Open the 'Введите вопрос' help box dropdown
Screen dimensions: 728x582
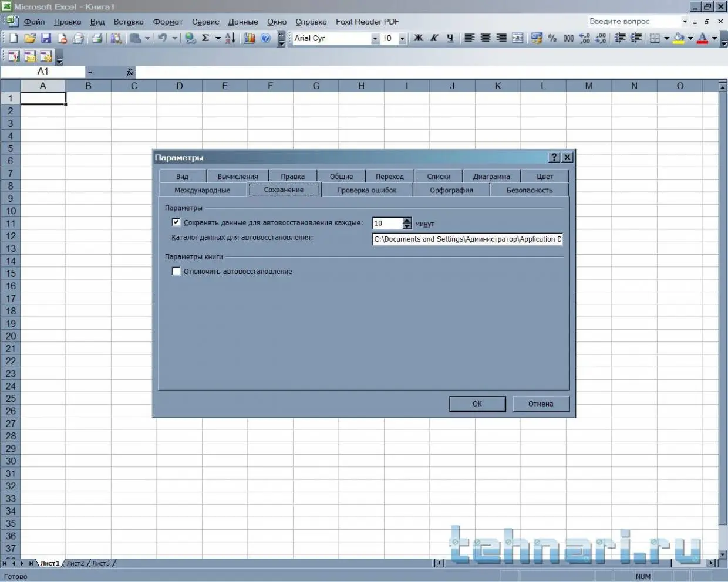pos(685,21)
